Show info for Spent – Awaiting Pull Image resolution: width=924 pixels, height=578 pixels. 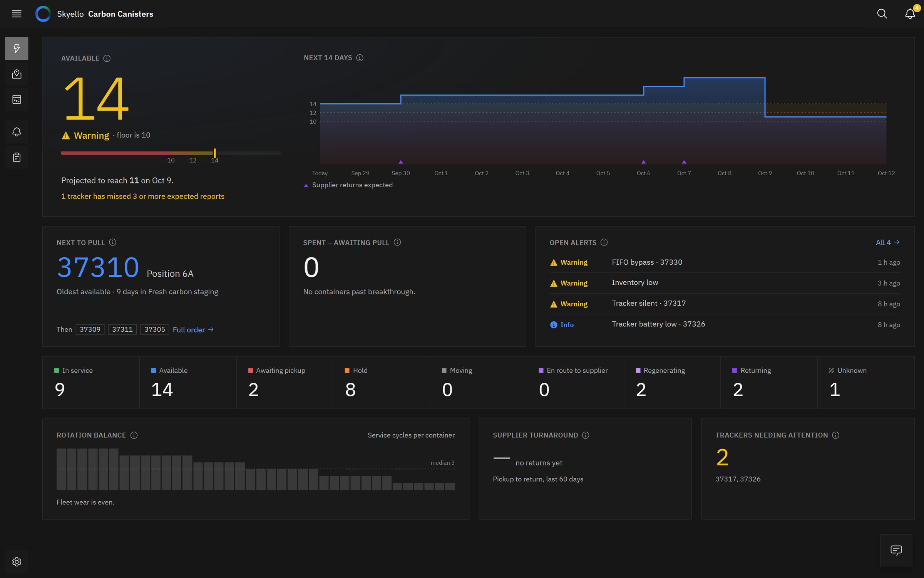397,242
